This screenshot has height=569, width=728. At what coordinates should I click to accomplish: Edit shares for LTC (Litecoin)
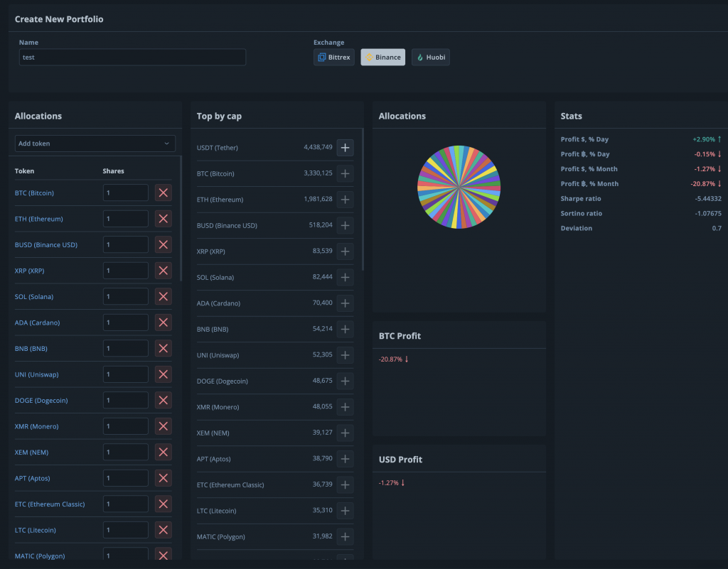[x=125, y=530]
